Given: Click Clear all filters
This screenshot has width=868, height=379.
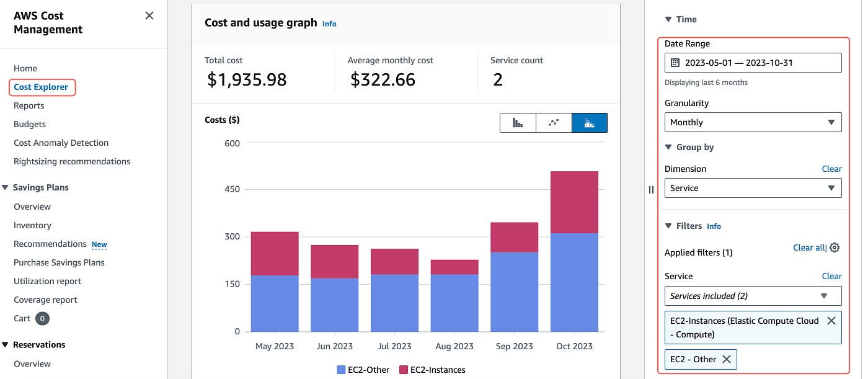Looking at the screenshot, I should pos(809,247).
